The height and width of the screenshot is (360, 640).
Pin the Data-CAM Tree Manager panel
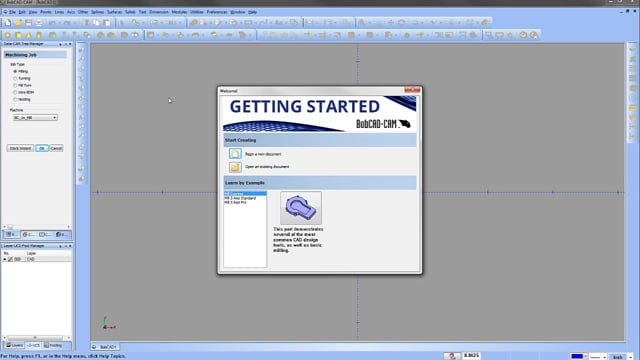[60, 44]
